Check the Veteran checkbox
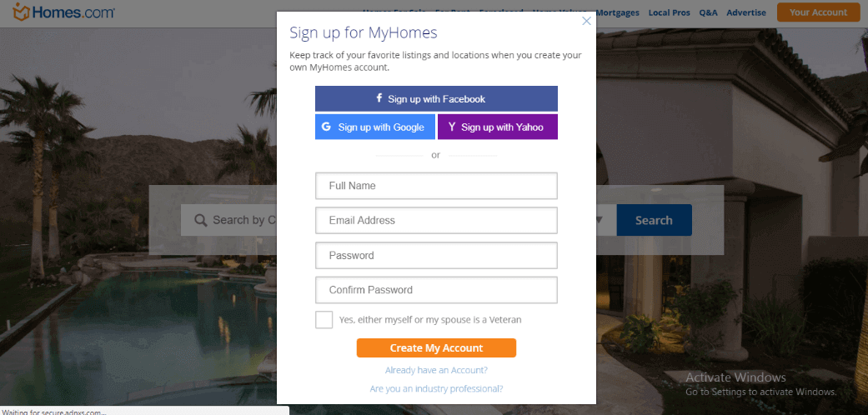This screenshot has width=868, height=415. (324, 320)
